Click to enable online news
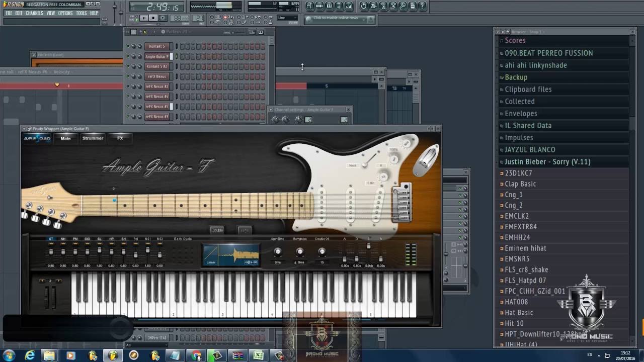This screenshot has height=362, width=644. pos(340,19)
